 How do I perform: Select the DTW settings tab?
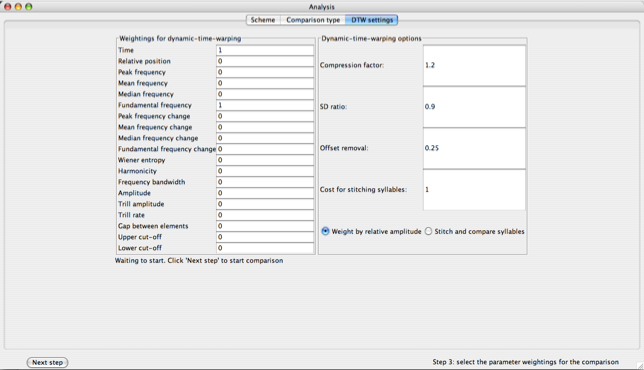(372, 20)
